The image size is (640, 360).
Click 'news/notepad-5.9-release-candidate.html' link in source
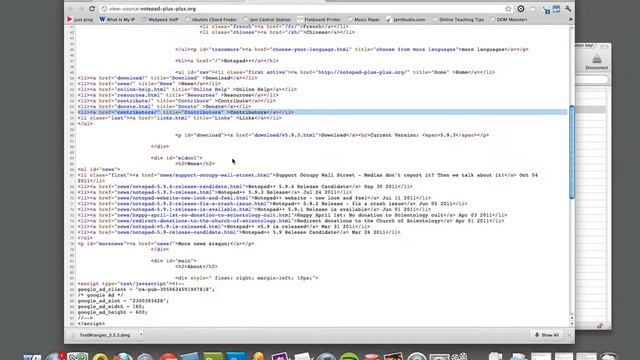(x=177, y=232)
